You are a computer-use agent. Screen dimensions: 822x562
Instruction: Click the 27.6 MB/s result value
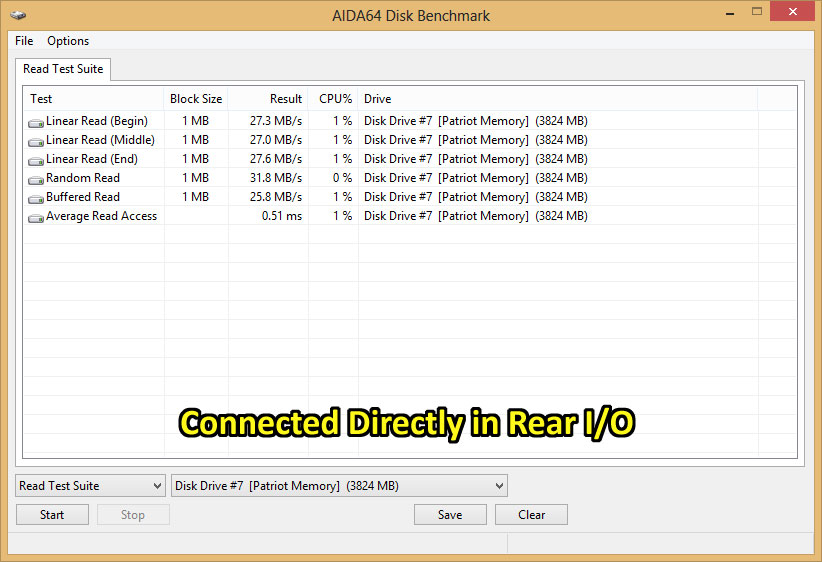[x=276, y=159]
